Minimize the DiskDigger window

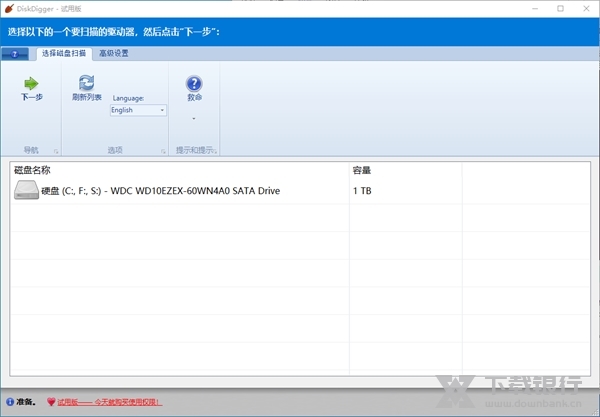pos(535,8)
